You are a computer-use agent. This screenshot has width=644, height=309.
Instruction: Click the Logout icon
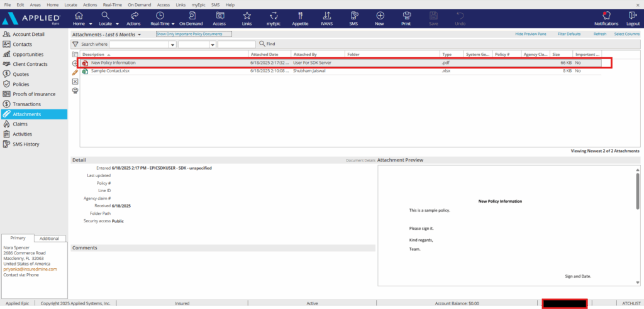[x=633, y=16]
